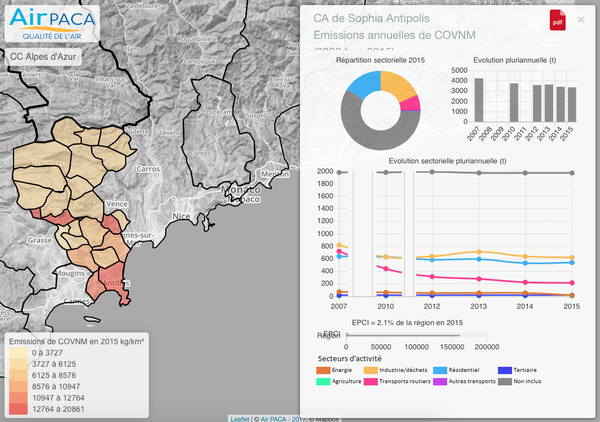Select the 12764 à 20861 legend color
Image resolution: width=600 pixels, height=422 pixels.
[x=18, y=406]
